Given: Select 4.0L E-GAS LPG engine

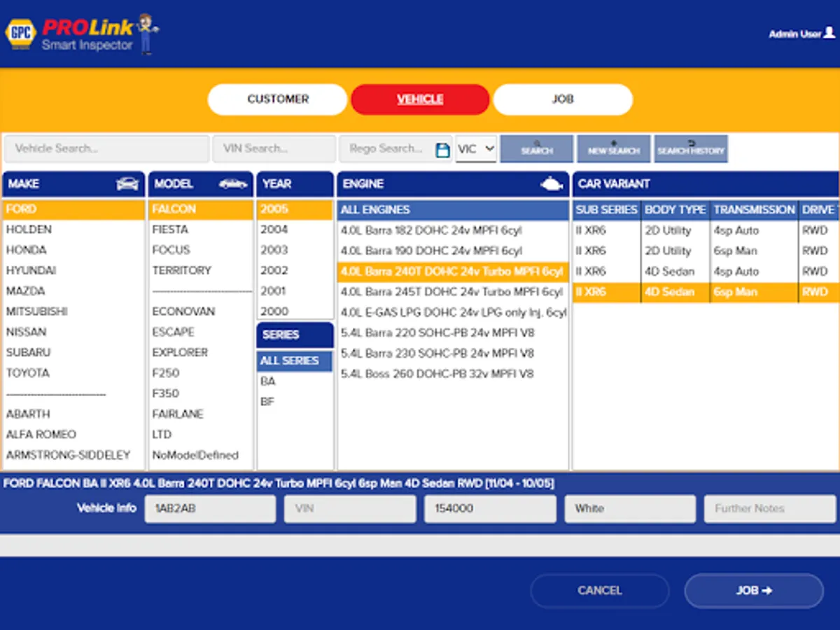Looking at the screenshot, I should (x=453, y=312).
